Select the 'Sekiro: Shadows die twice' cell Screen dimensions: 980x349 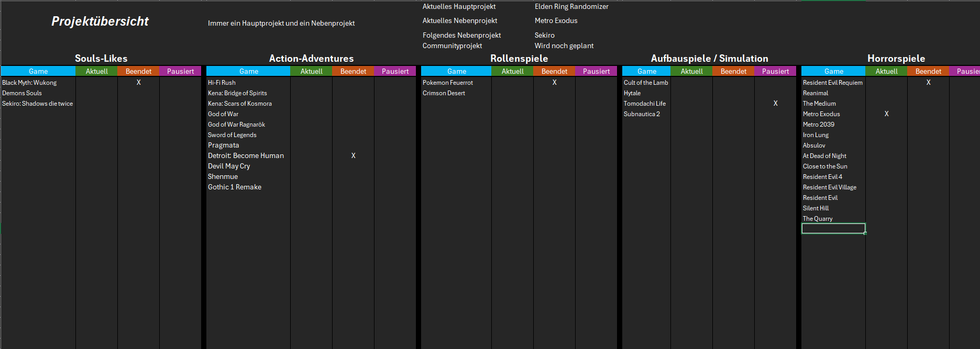37,103
